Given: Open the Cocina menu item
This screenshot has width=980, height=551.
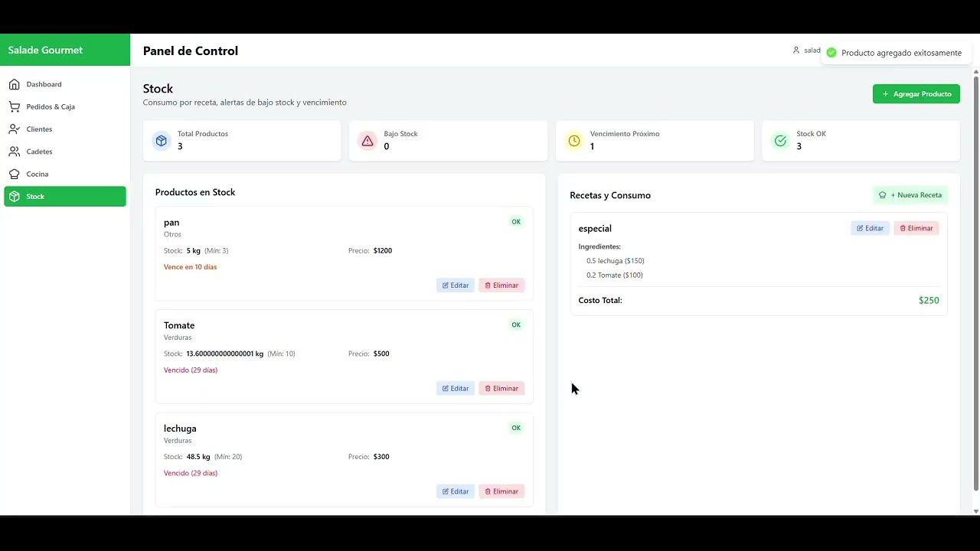Looking at the screenshot, I should coord(65,174).
